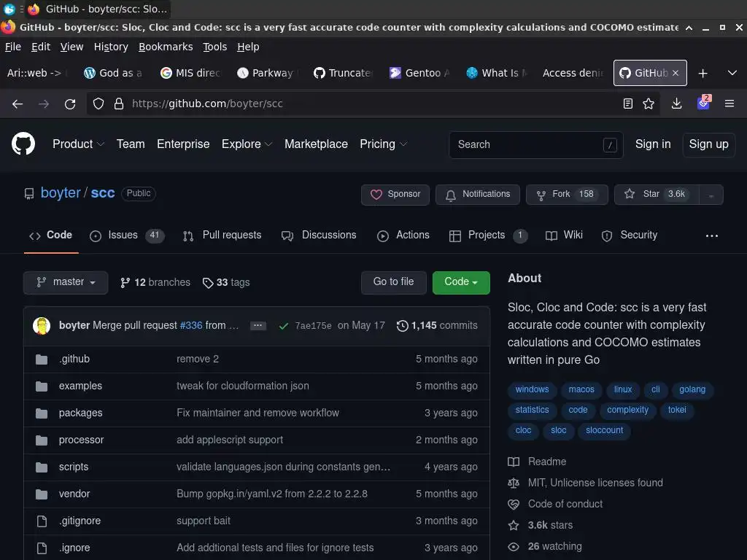Viewport: 747px width, 560px height.
Task: Open the Discussions tab
Action: coord(319,236)
